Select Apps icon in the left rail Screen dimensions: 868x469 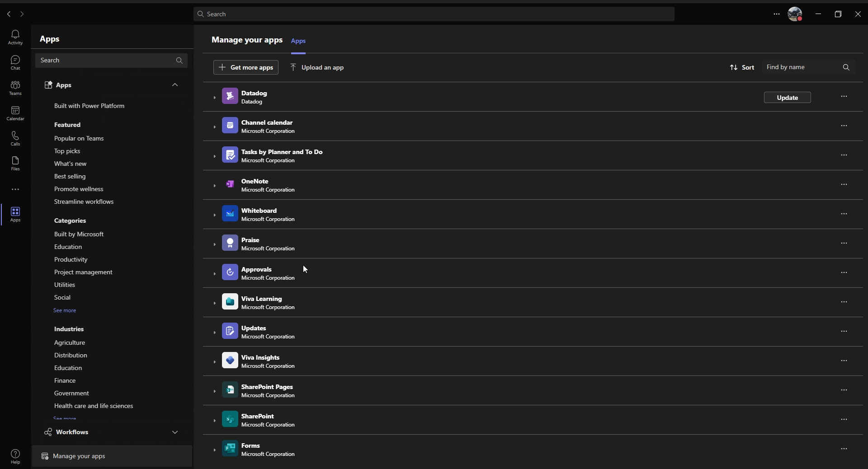tap(15, 214)
